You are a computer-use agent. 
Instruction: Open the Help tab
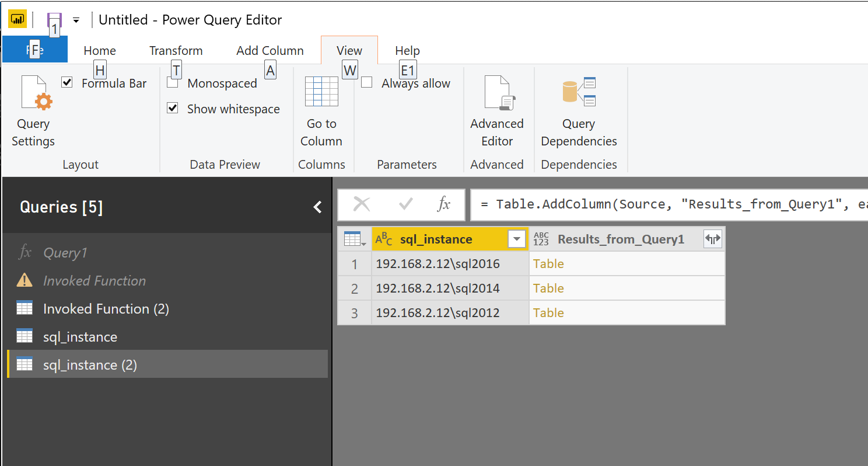point(407,51)
